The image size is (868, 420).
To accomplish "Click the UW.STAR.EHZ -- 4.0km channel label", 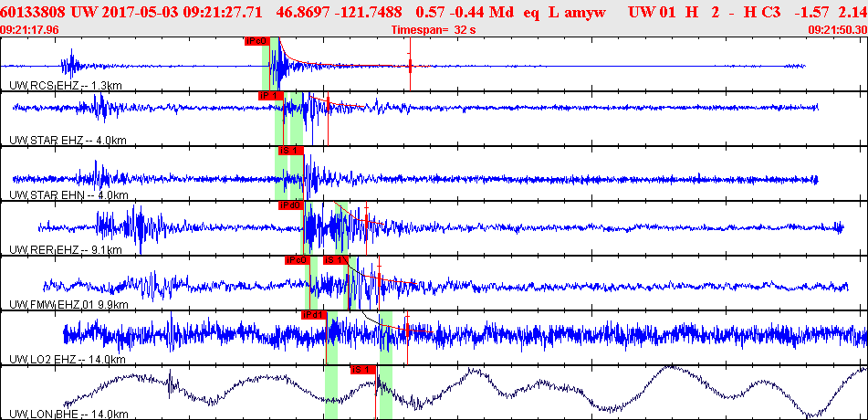I will coord(68,141).
